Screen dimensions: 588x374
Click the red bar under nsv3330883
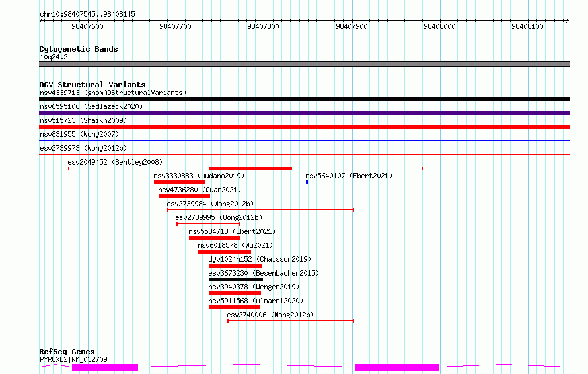tap(180, 182)
